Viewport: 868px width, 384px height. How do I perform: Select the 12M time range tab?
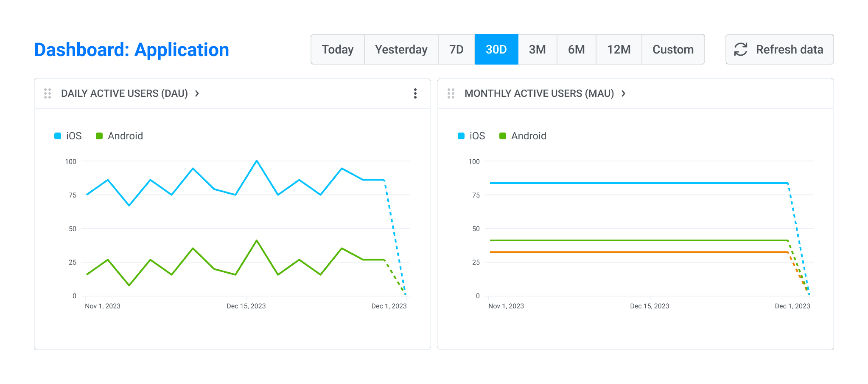click(619, 49)
